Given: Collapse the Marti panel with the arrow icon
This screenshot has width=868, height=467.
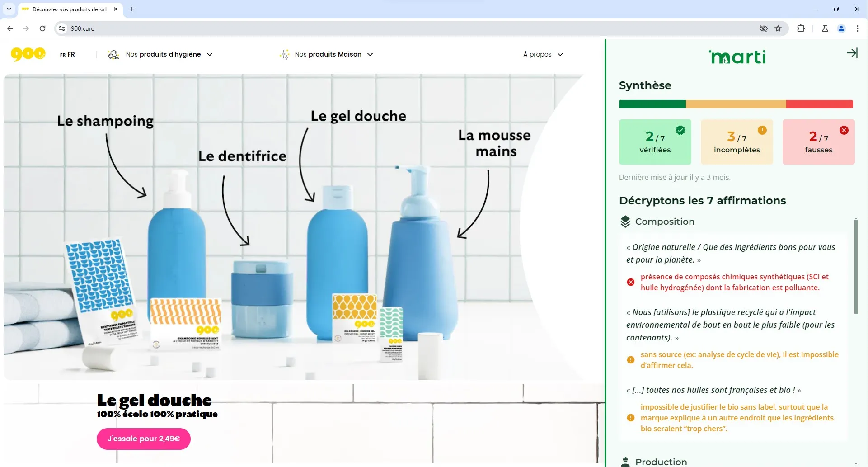Looking at the screenshot, I should click(x=853, y=53).
